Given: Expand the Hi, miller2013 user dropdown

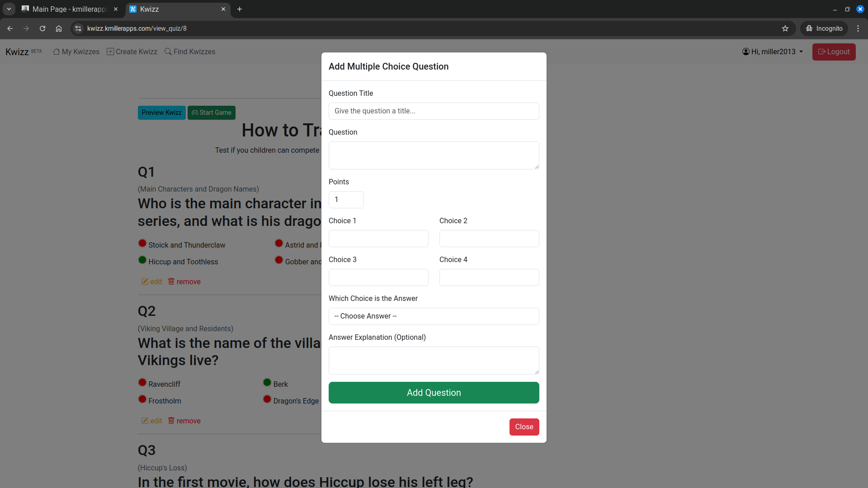Looking at the screenshot, I should tap(773, 52).
